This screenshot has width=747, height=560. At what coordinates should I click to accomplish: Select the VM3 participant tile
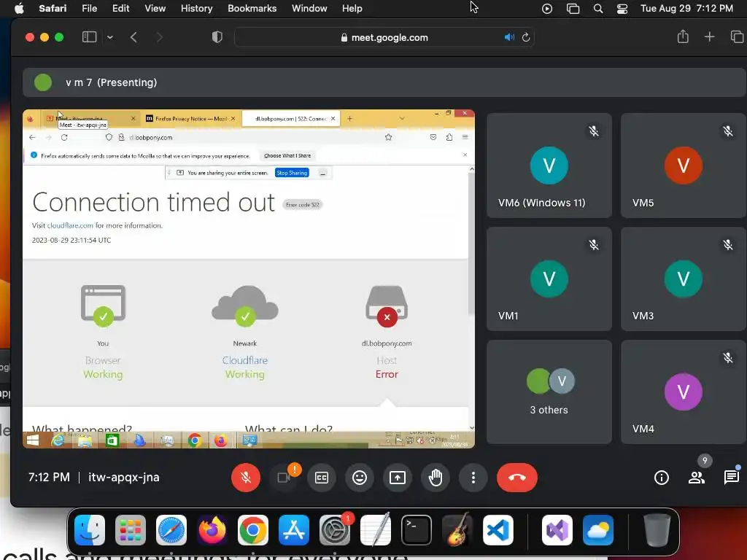point(684,279)
